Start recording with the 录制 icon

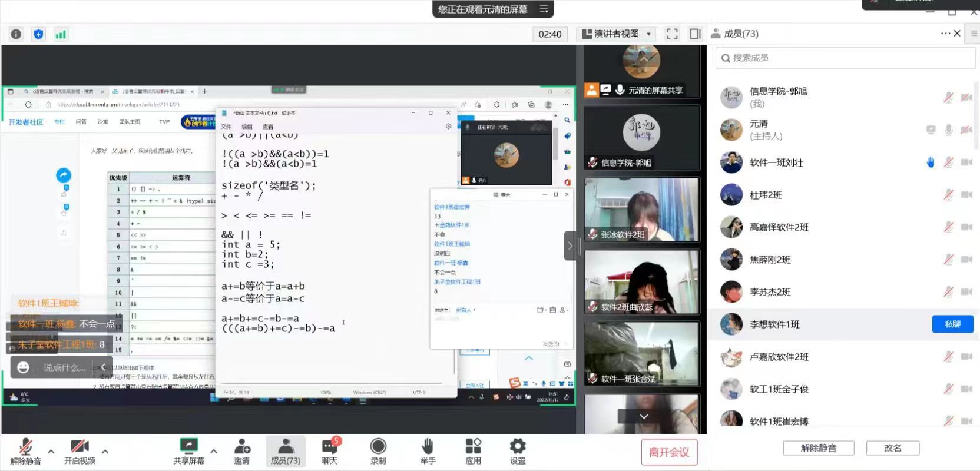[x=378, y=451]
